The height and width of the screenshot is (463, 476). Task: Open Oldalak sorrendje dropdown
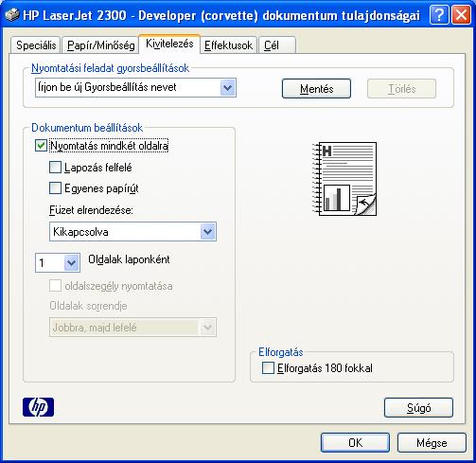pyautogui.click(x=208, y=328)
